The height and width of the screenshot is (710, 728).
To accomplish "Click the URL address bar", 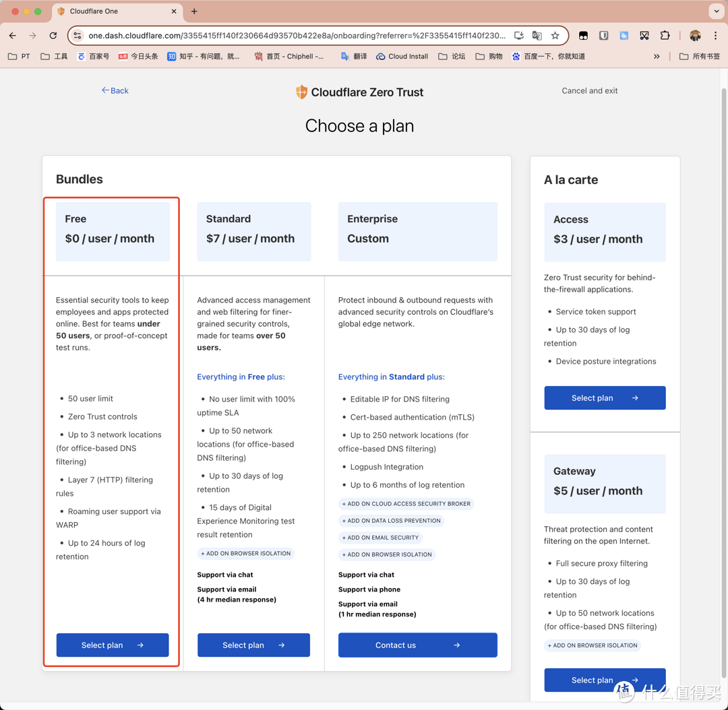I will [297, 36].
